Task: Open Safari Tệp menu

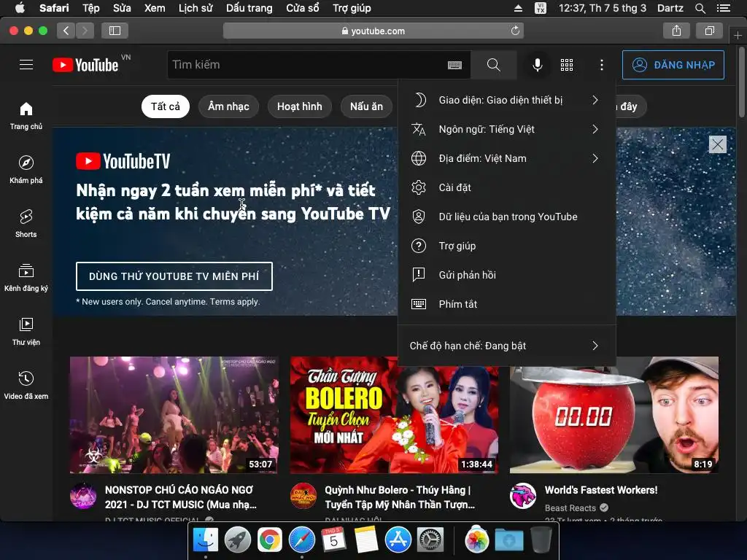Action: (91, 8)
